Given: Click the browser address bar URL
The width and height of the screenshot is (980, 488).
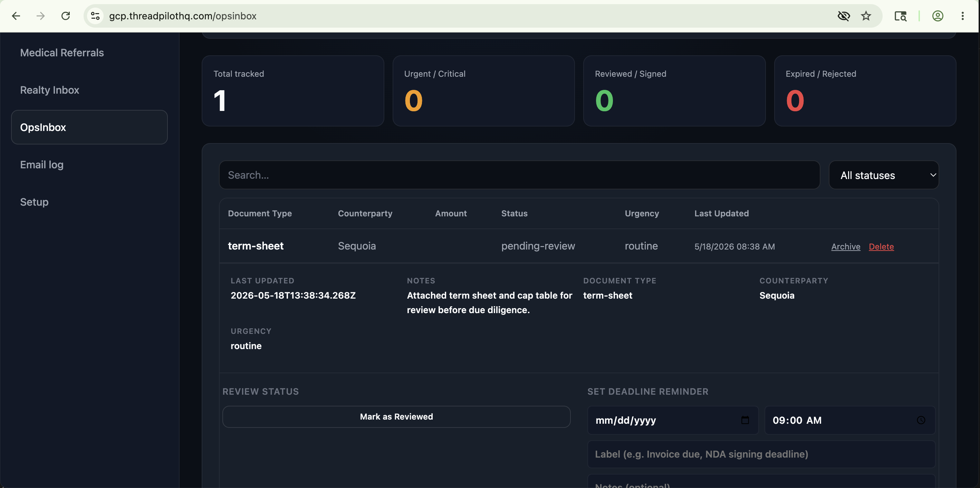Looking at the screenshot, I should (x=183, y=16).
